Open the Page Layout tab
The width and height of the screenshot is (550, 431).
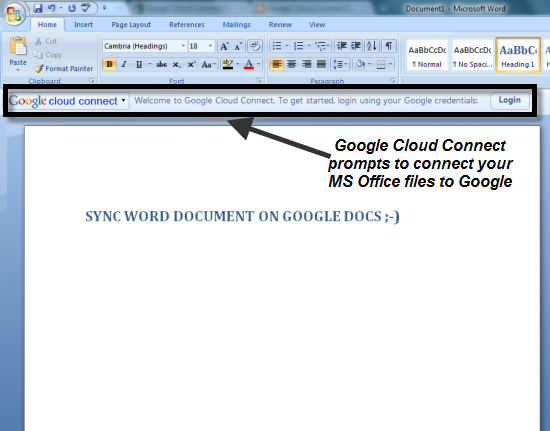tap(131, 25)
